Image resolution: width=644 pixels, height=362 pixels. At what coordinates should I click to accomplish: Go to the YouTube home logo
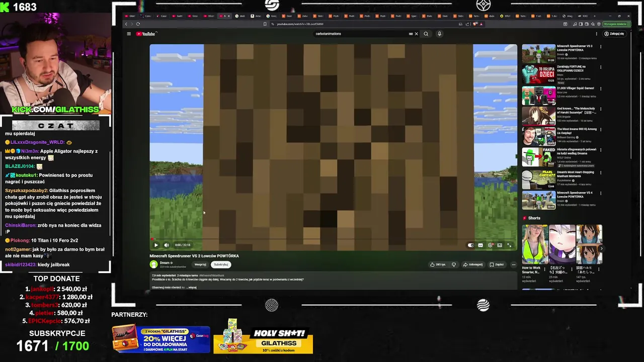point(145,34)
